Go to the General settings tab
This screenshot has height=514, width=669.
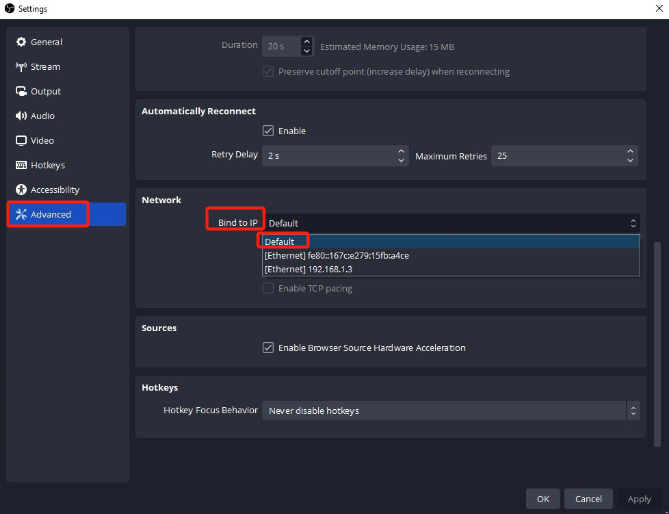point(67,42)
